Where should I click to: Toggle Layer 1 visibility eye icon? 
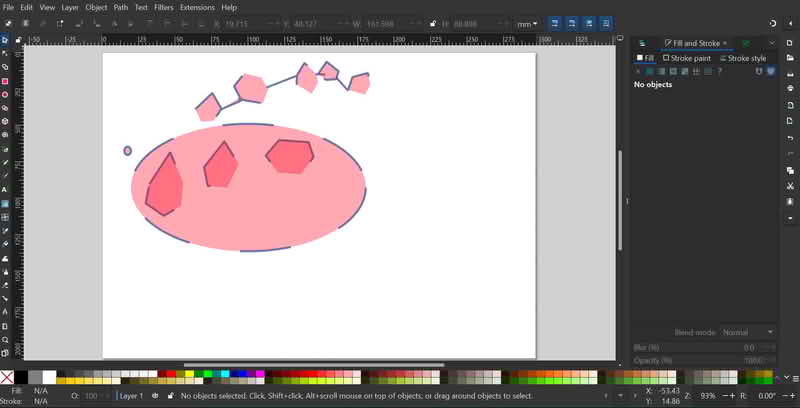(154, 396)
